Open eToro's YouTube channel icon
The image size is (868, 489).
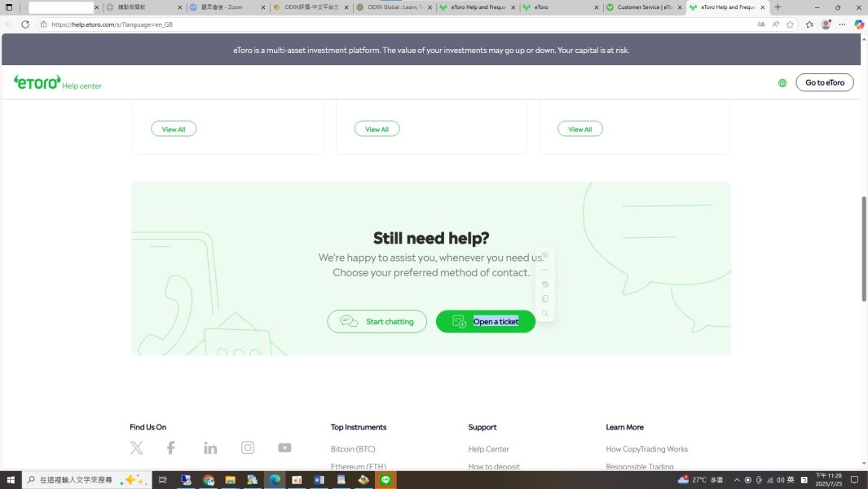(x=284, y=447)
